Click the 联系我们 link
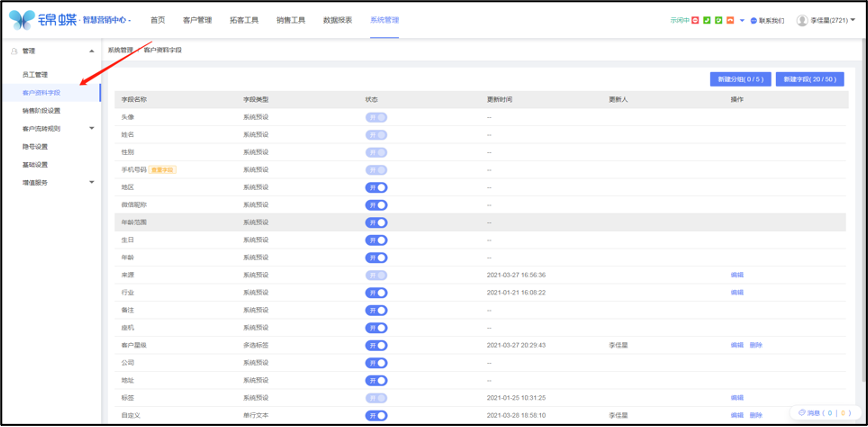The width and height of the screenshot is (868, 427). [x=771, y=20]
